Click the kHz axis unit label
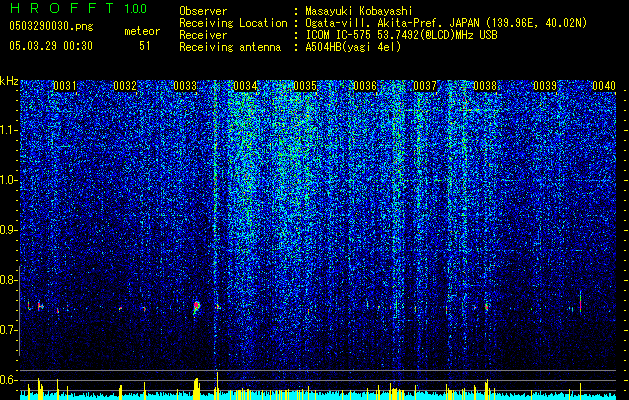629x400 pixels. (9, 81)
